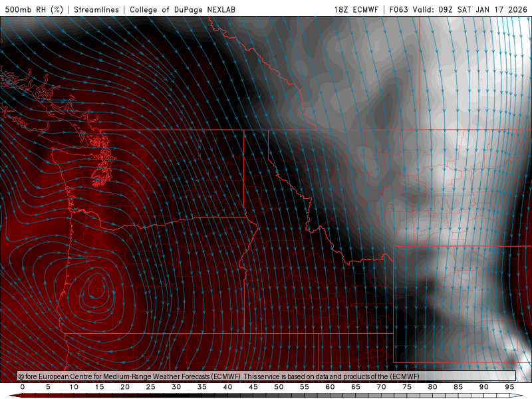Click the "500mb RH (%)" title text

point(34,9)
